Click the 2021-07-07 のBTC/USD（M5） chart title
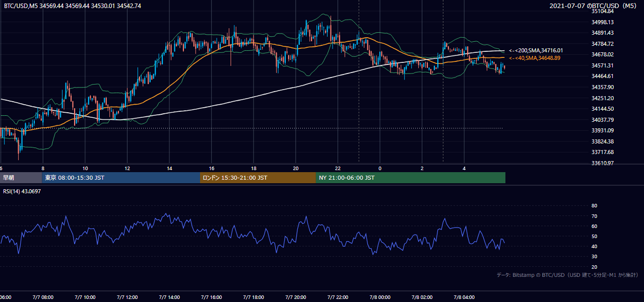 click(594, 6)
